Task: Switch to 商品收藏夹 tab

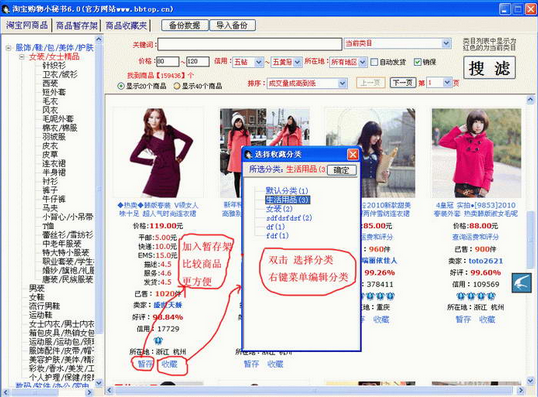Action: coord(126,25)
